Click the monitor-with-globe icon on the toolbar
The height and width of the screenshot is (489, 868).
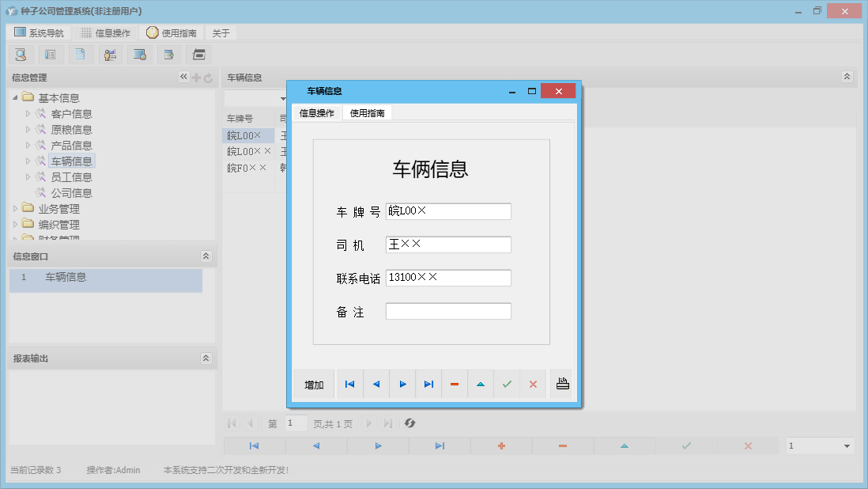click(141, 54)
